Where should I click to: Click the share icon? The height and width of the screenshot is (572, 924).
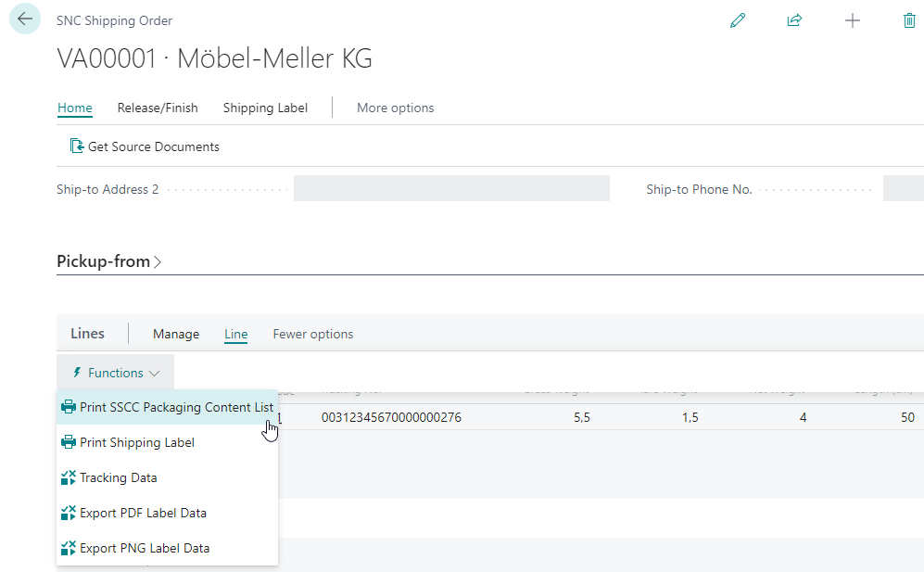[794, 20]
